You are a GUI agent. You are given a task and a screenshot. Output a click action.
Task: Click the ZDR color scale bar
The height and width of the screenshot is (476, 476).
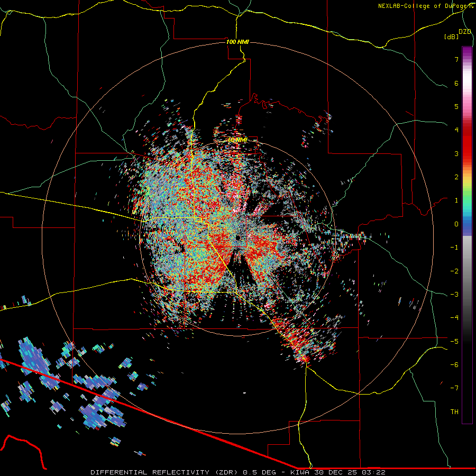[x=467, y=235]
